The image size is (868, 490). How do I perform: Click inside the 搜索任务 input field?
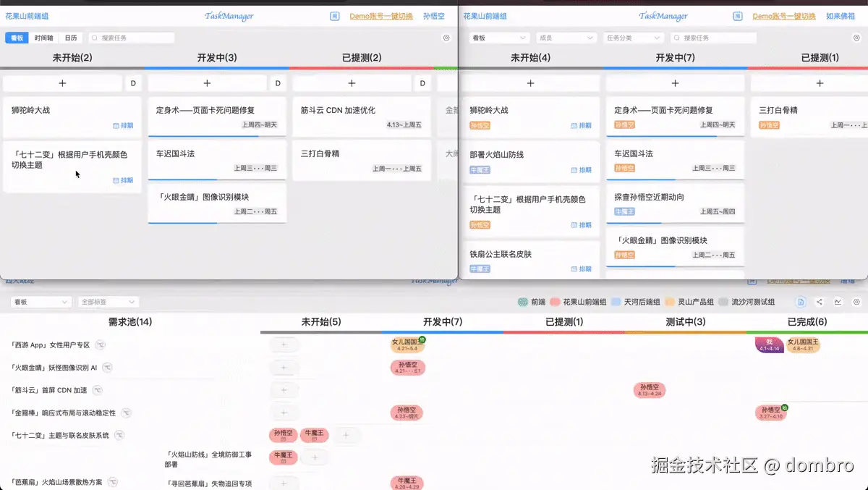(x=130, y=38)
